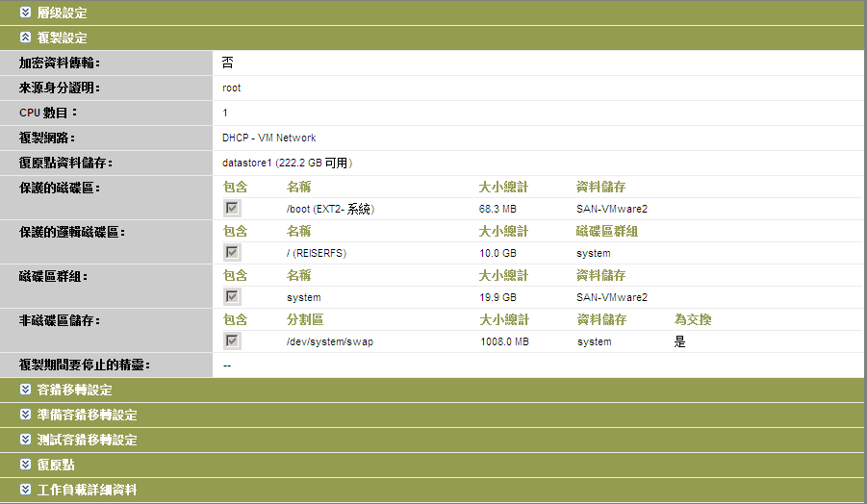Image resolution: width=867 pixels, height=504 pixels.
Task: Click the 復原點資料儲存 label
Action: (x=65, y=163)
